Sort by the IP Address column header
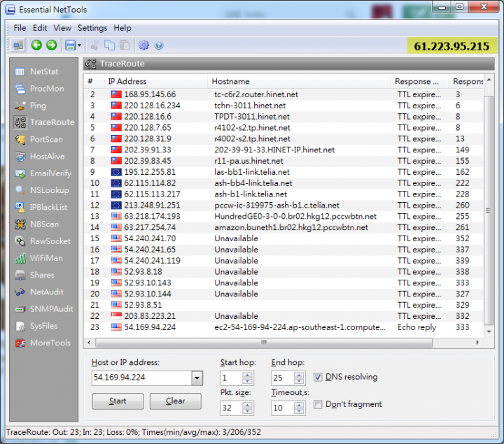Viewport: 504px width, 444px height. 155,81
